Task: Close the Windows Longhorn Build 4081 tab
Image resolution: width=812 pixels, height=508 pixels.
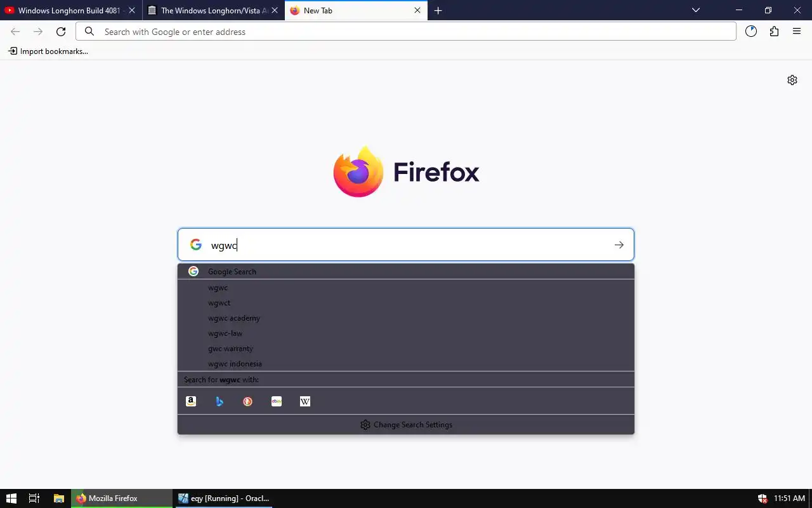Action: (x=132, y=11)
